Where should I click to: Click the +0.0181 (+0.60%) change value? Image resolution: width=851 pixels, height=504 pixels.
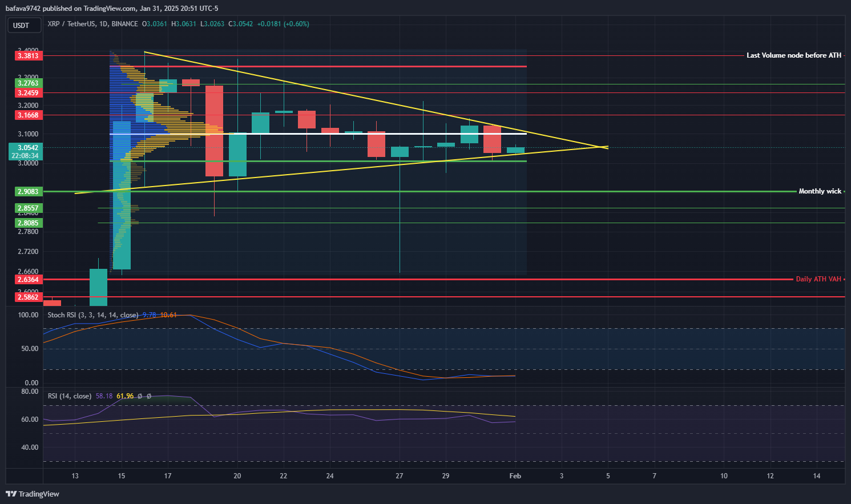(283, 24)
